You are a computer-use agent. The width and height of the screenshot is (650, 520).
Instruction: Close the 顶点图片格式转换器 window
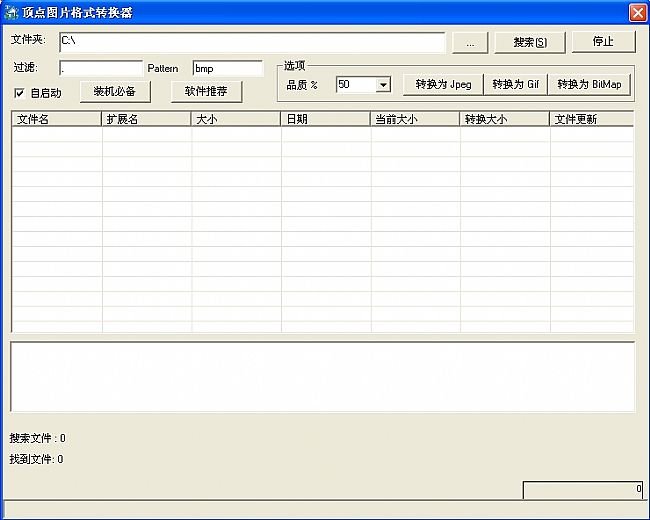[x=637, y=12]
